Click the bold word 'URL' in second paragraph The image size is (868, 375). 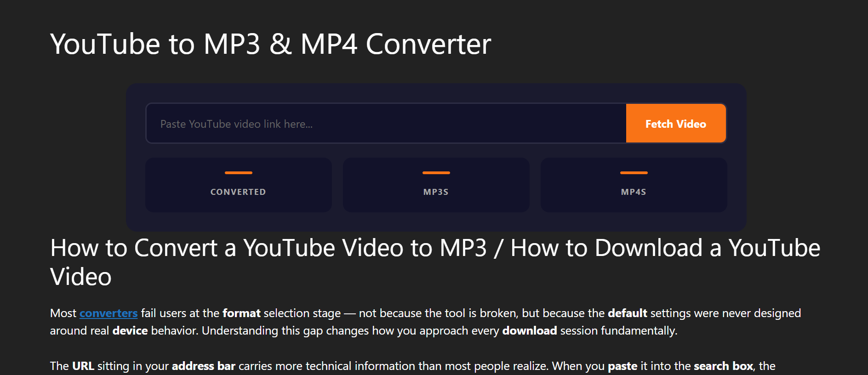[83, 366]
